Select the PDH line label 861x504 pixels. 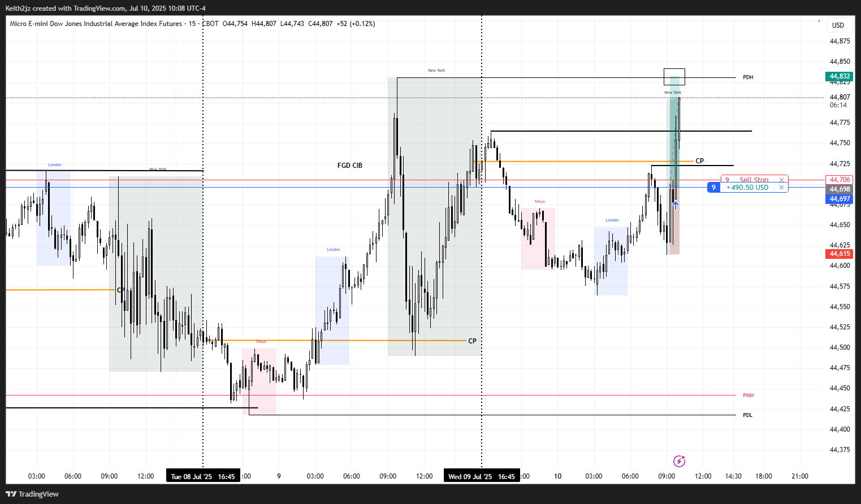click(x=748, y=77)
